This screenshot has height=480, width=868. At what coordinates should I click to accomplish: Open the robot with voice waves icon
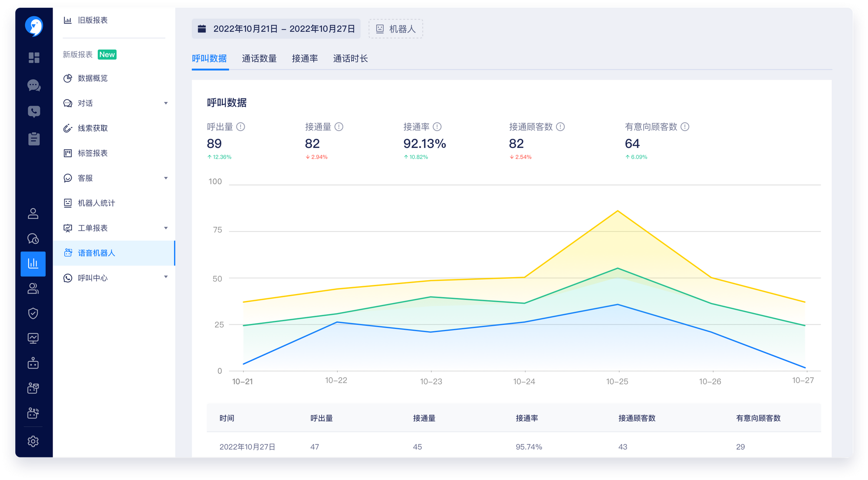(33, 413)
